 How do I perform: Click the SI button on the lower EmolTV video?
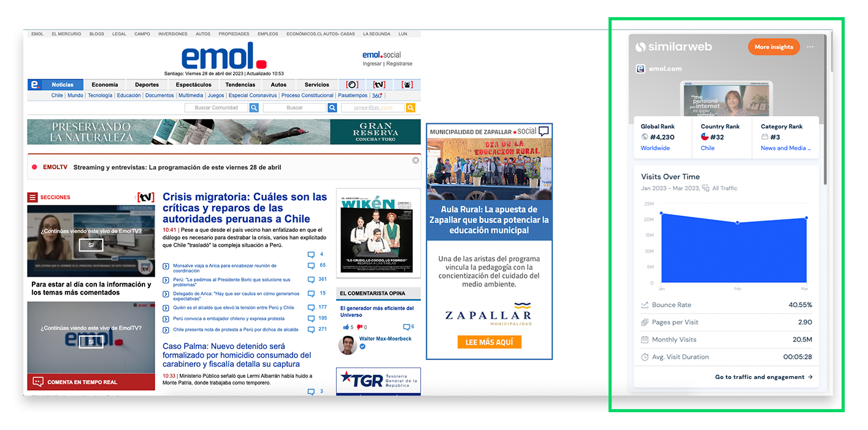pyautogui.click(x=91, y=342)
